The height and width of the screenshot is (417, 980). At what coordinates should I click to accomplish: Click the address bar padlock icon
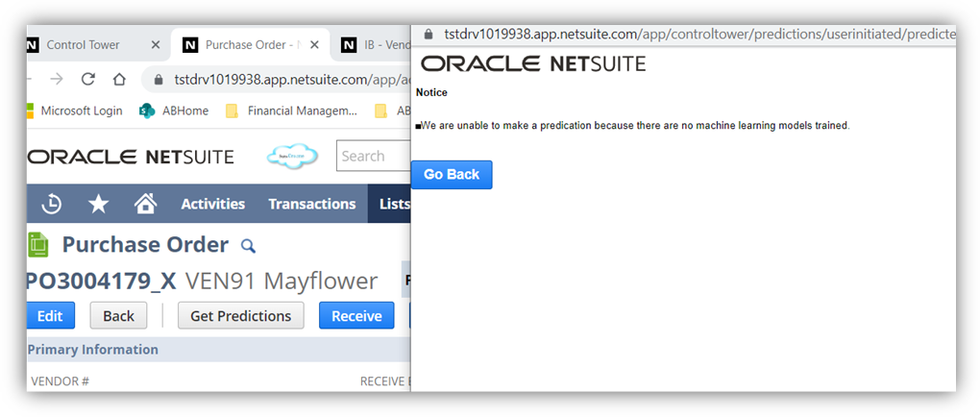[159, 80]
